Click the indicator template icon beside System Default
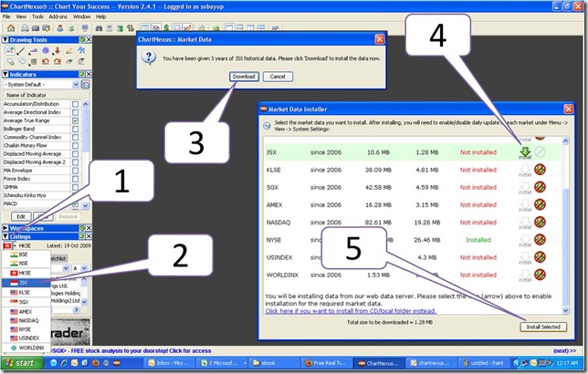588x374 pixels. [86, 84]
